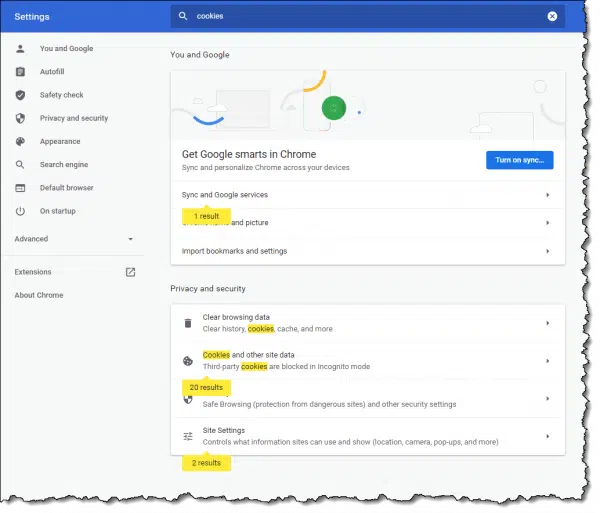The image size is (600, 513).
Task: Click the Settings title in the header
Action: pos(32,16)
